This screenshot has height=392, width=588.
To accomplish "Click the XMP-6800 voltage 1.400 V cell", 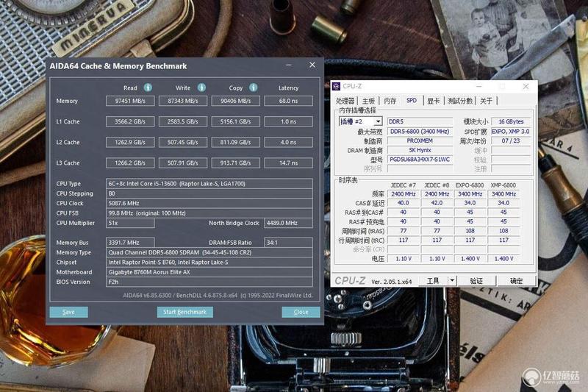I will 503,259.
